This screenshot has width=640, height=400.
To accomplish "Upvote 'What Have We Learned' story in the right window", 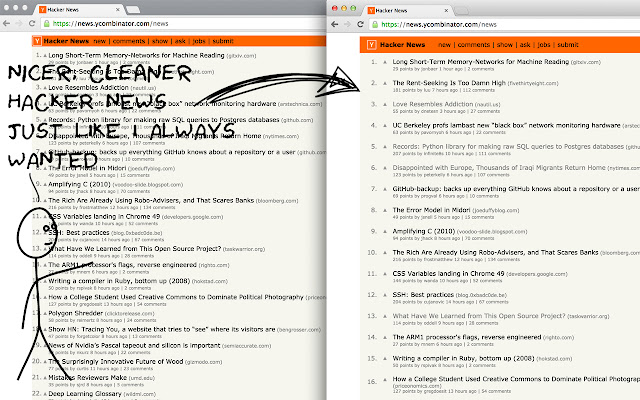I will [x=384, y=316].
